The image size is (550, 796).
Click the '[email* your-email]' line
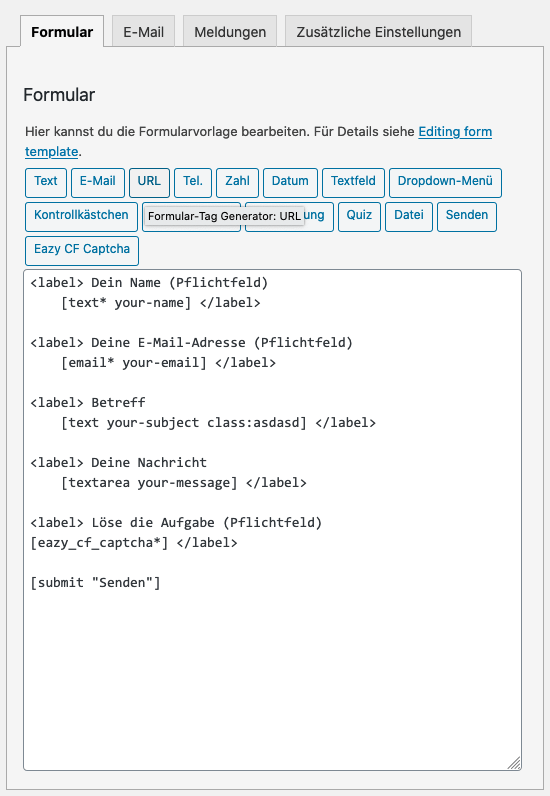point(168,363)
